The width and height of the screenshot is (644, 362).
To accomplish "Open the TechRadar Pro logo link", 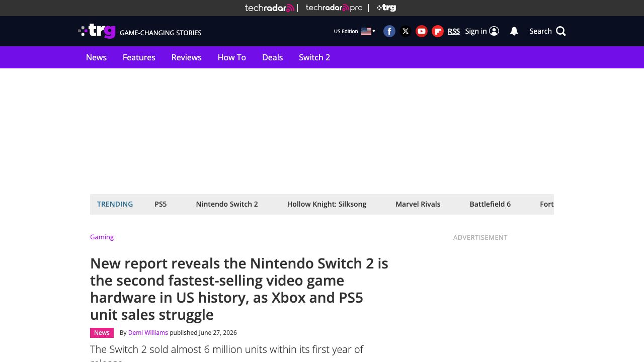I will [334, 8].
